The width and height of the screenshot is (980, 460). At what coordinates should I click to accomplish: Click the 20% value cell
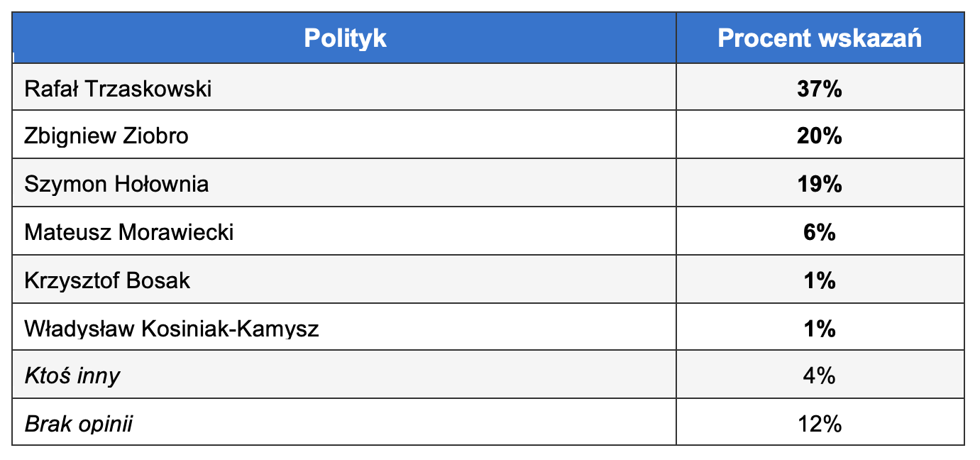(x=820, y=136)
